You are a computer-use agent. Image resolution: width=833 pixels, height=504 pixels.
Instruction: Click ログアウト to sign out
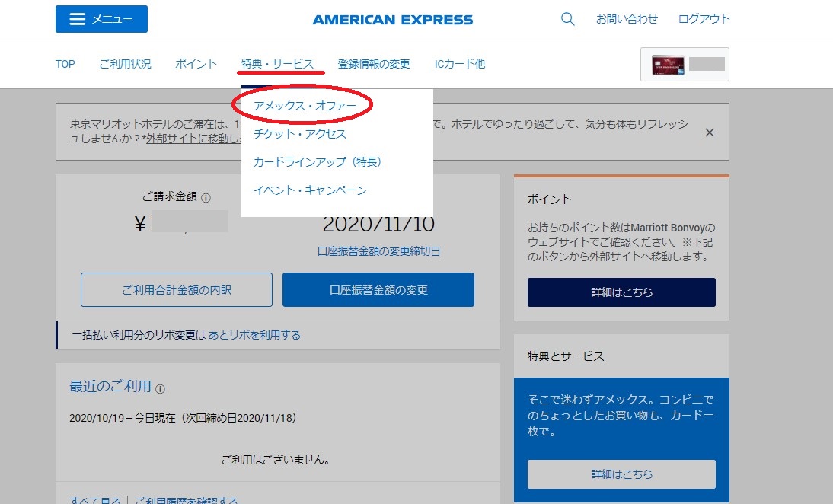pyautogui.click(x=704, y=19)
